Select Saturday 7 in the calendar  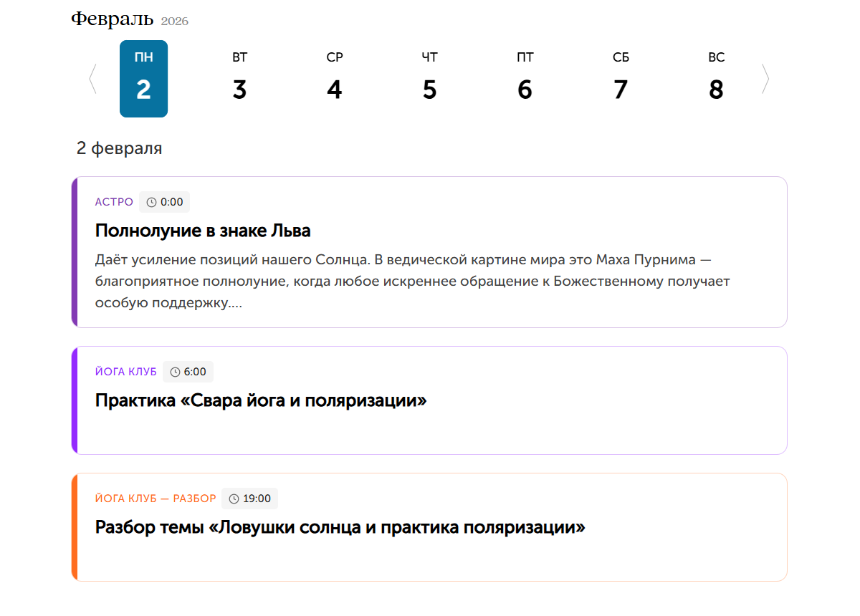pos(621,79)
